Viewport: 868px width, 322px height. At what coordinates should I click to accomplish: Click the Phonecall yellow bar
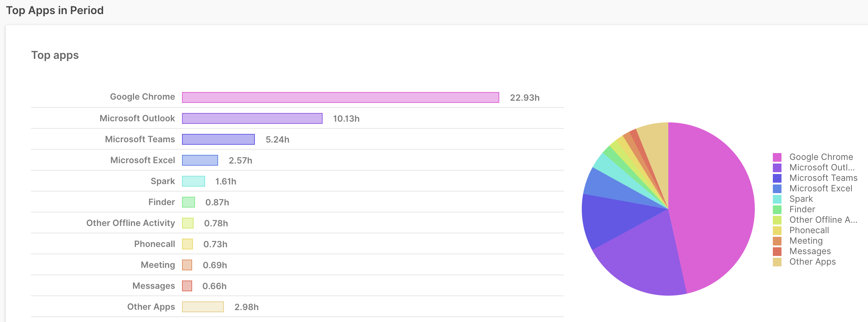187,244
